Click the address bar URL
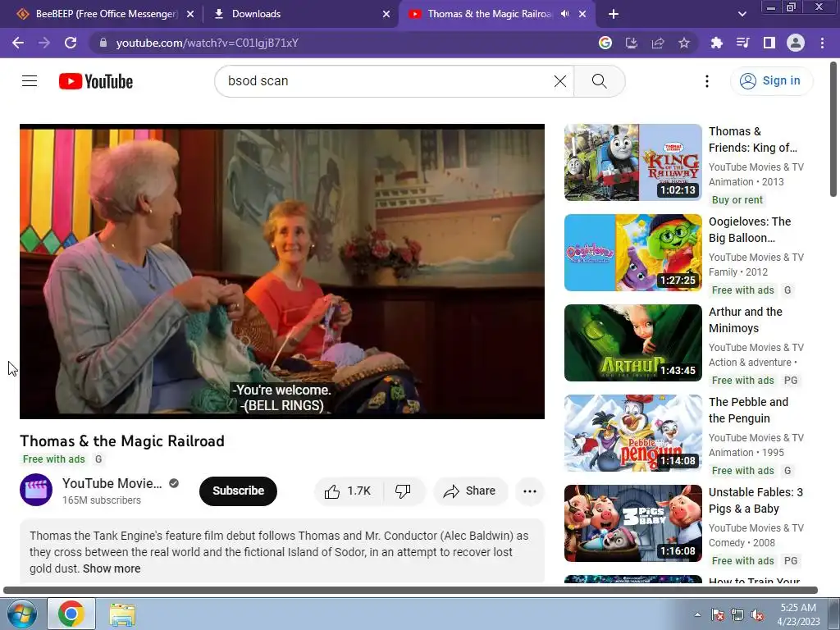The height and width of the screenshot is (630, 840). (x=208, y=43)
